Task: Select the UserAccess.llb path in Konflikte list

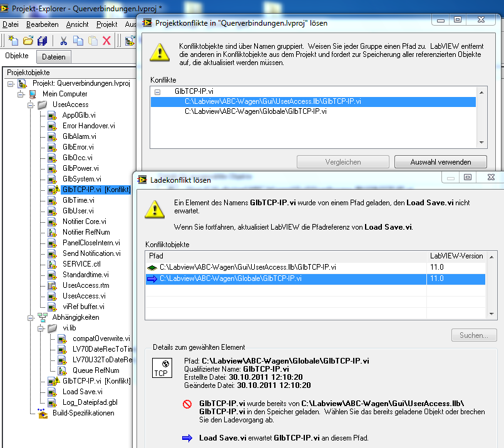Action: [313, 101]
